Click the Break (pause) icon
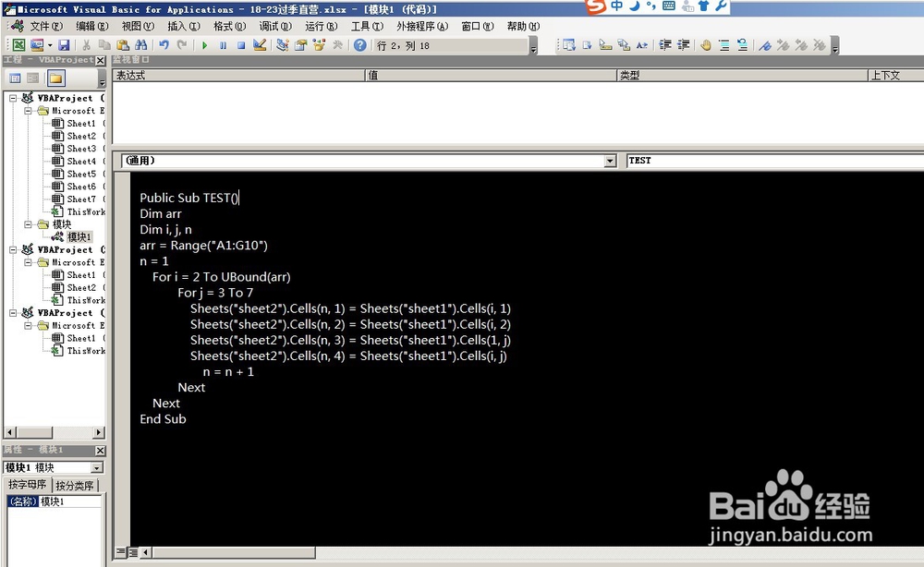Screen dimensions: 924x567 (x=223, y=45)
